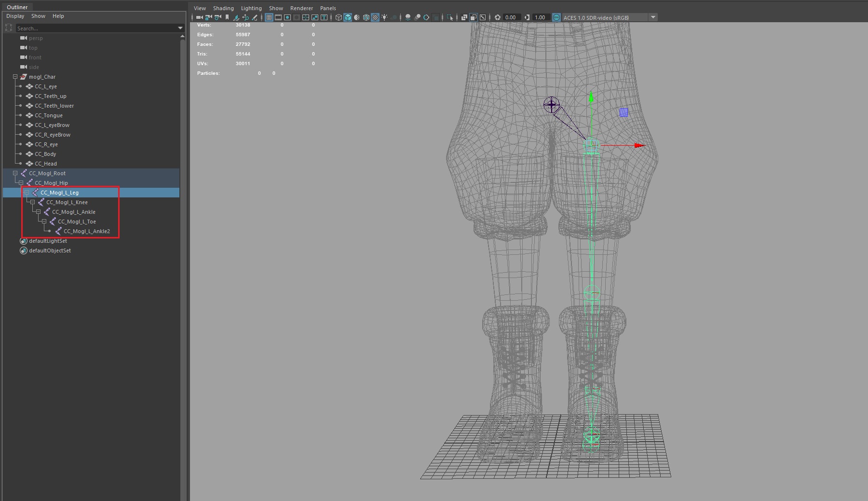Click Screen Space Ambient Occlusion icon

pos(408,17)
